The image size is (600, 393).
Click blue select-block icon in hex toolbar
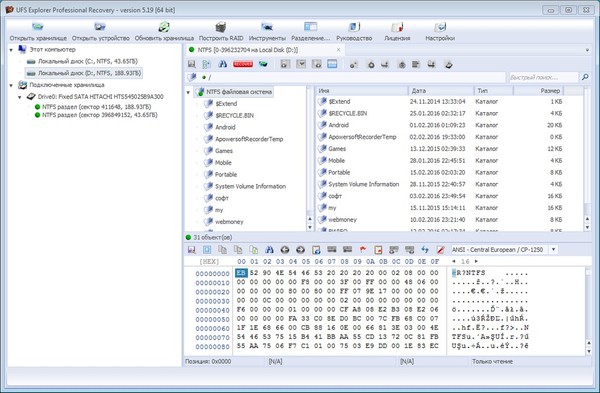(x=207, y=250)
